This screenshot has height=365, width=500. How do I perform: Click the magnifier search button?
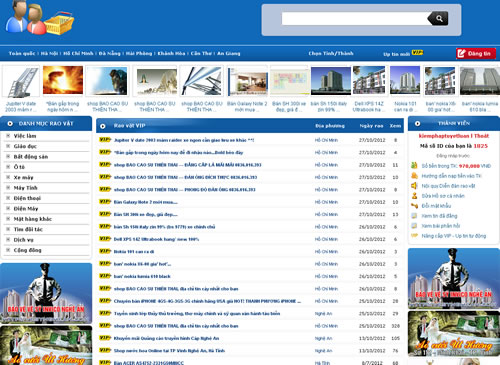(x=438, y=18)
